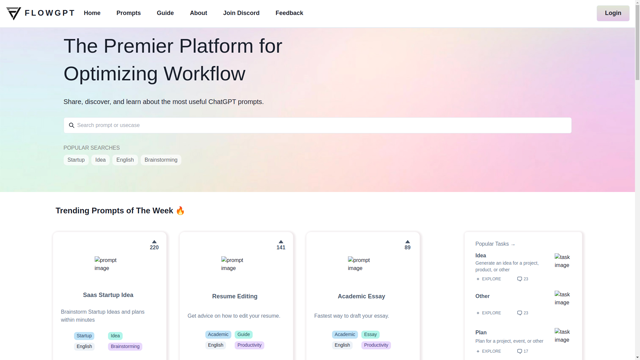Image resolution: width=640 pixels, height=360 pixels.
Task: Click the Login button
Action: point(613,13)
